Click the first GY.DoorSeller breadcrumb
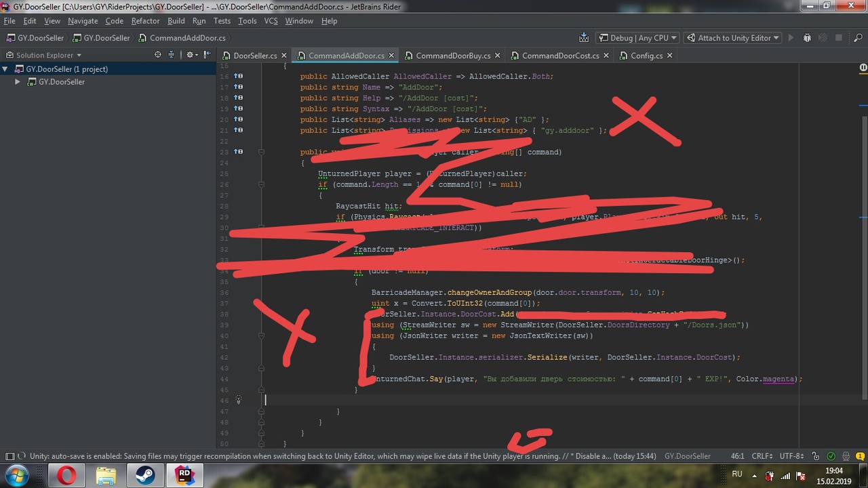This screenshot has height=488, width=868. [35, 38]
